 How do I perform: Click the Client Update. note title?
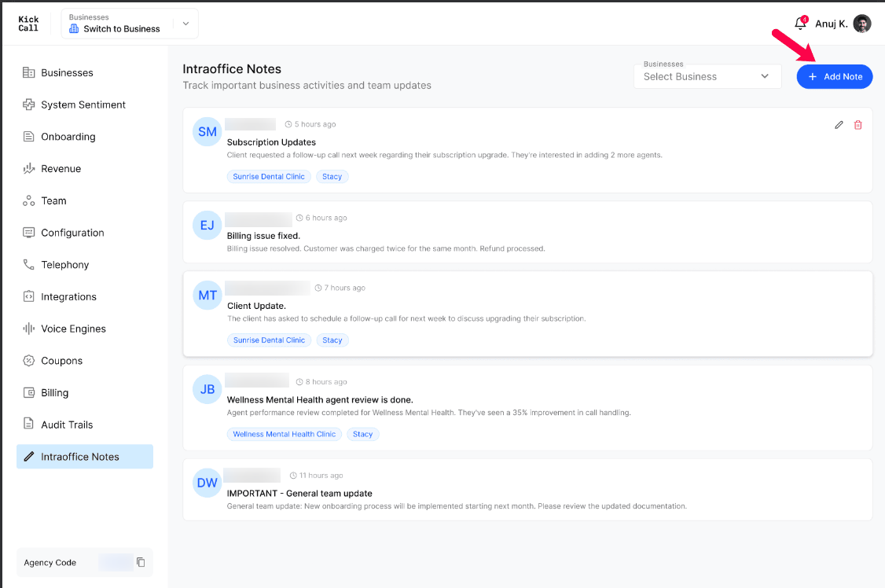[x=257, y=306]
